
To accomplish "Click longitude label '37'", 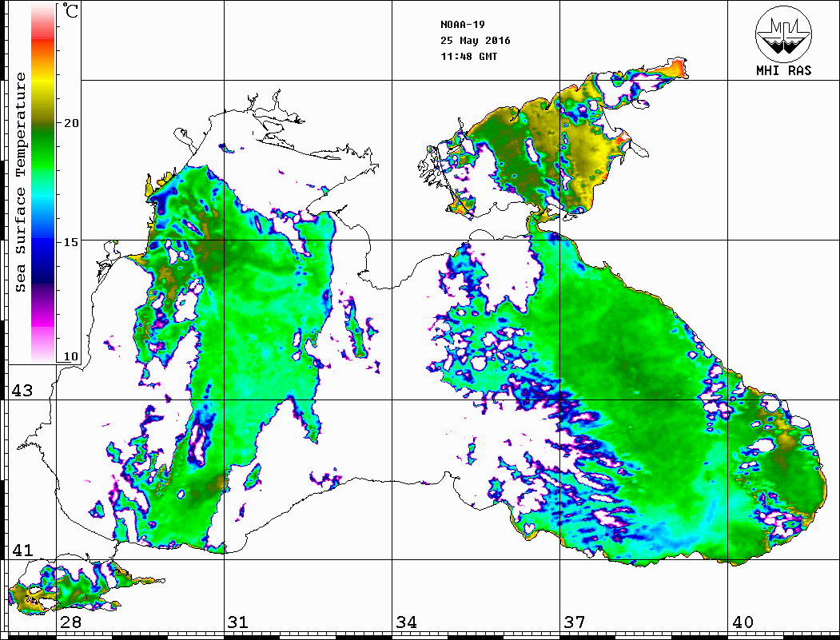I will click(575, 622).
